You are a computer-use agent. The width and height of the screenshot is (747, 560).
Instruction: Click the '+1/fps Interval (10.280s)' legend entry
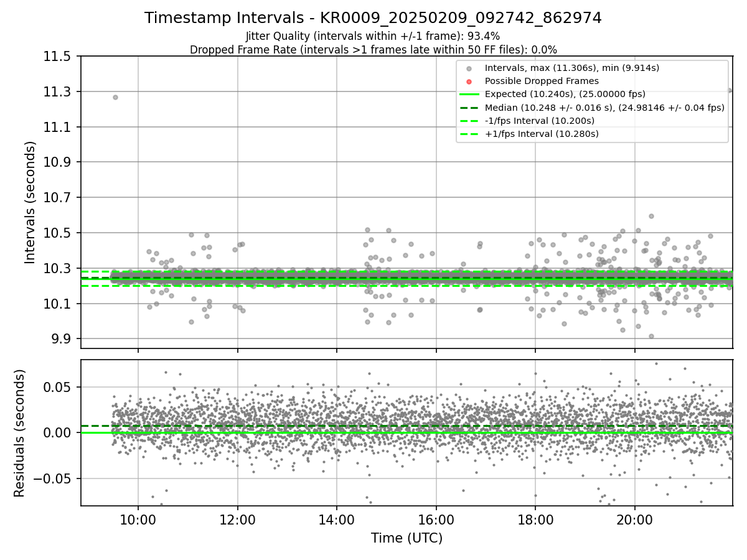[x=542, y=134]
